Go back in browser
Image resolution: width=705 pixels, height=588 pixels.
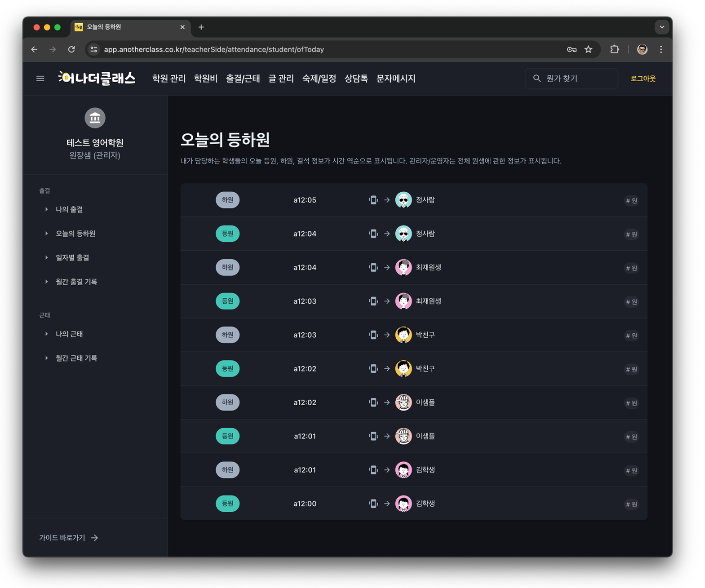34,49
